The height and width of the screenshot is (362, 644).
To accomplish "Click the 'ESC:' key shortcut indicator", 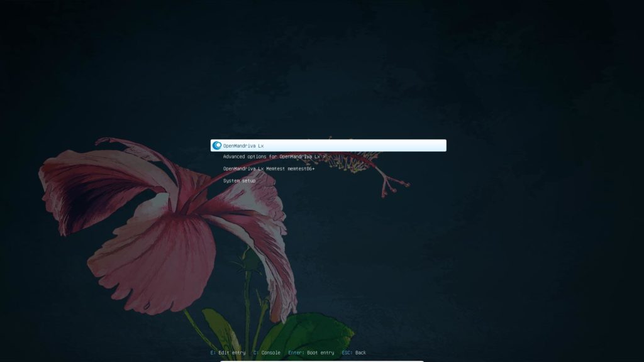I will pyautogui.click(x=347, y=353).
